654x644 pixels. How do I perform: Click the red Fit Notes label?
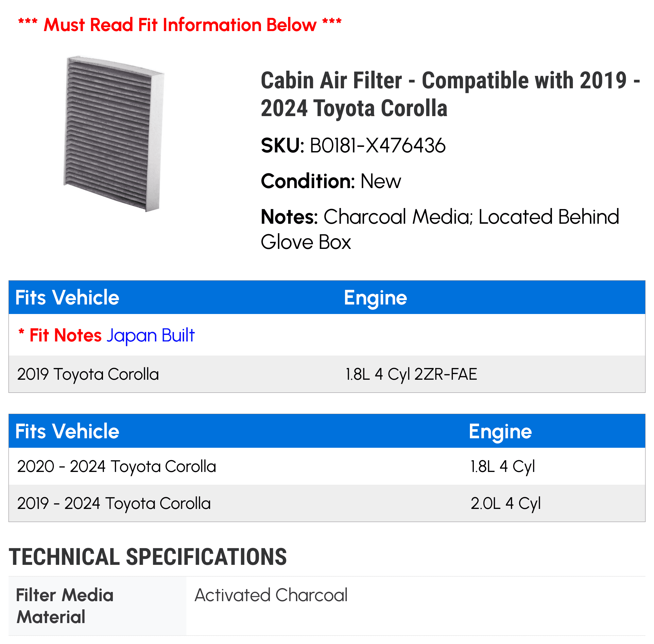[x=60, y=335]
